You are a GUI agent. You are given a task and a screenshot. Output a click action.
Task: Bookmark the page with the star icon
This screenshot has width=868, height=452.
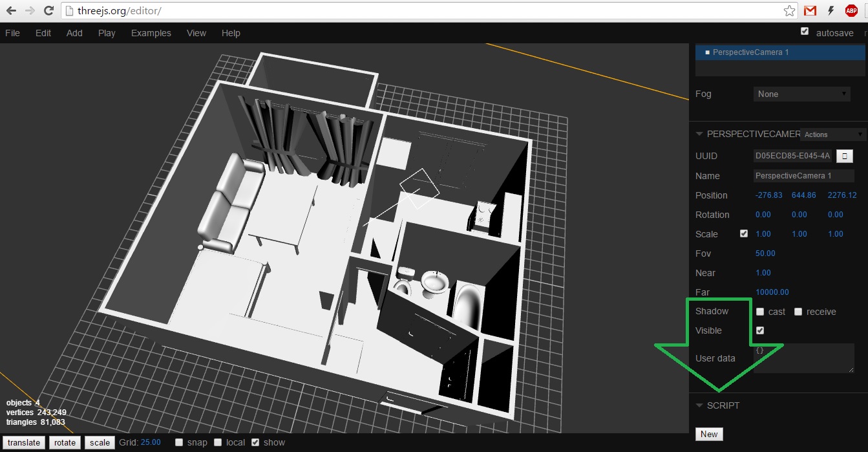[789, 11]
